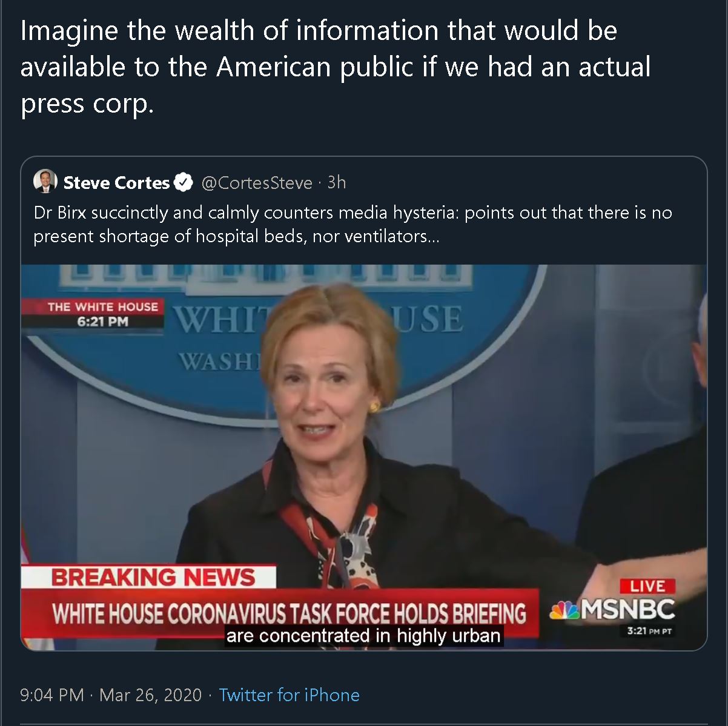Click the video caption 'are concentrated in highly urban'
The height and width of the screenshot is (726, 728).
point(363,636)
